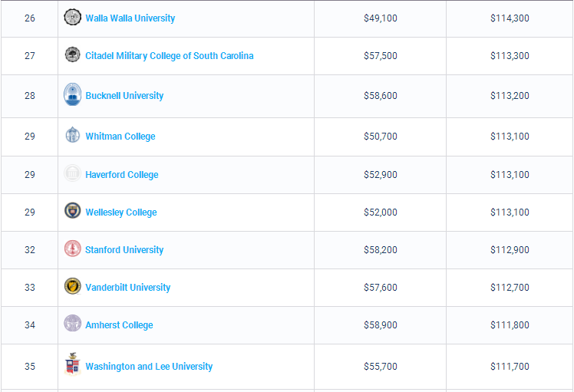Click the Bucknell University crest icon
This screenshot has width=574, height=392.
[72, 95]
